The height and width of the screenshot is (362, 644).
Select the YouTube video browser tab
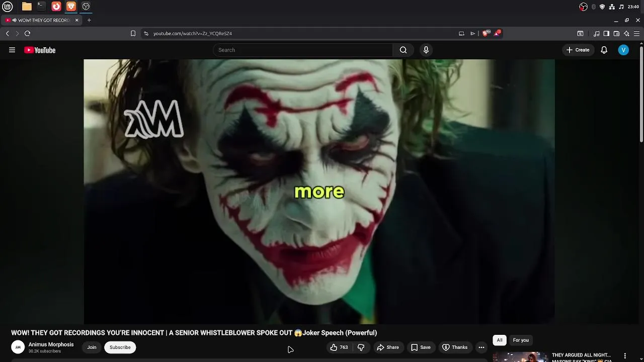point(42,20)
